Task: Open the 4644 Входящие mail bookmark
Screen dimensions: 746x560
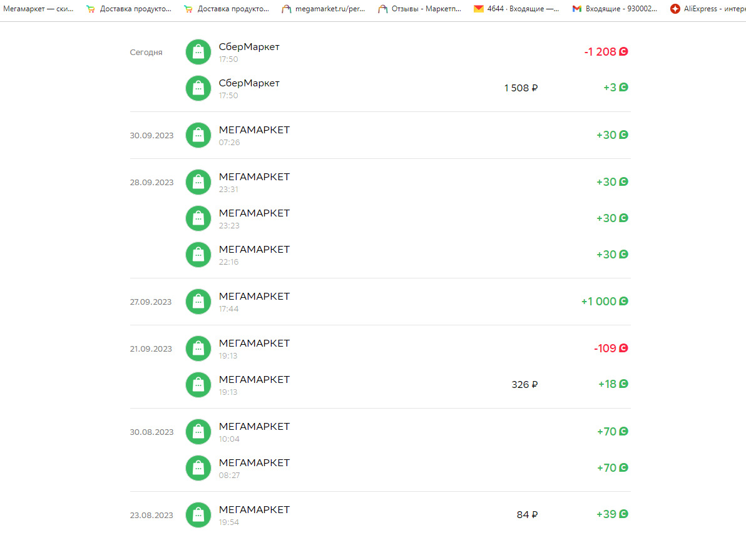Action: 516,9
